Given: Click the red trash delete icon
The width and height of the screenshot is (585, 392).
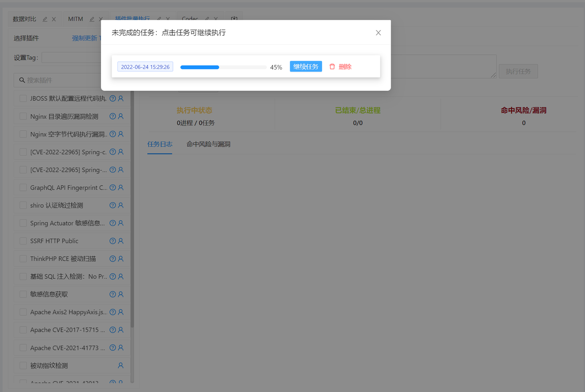Looking at the screenshot, I should click(332, 67).
